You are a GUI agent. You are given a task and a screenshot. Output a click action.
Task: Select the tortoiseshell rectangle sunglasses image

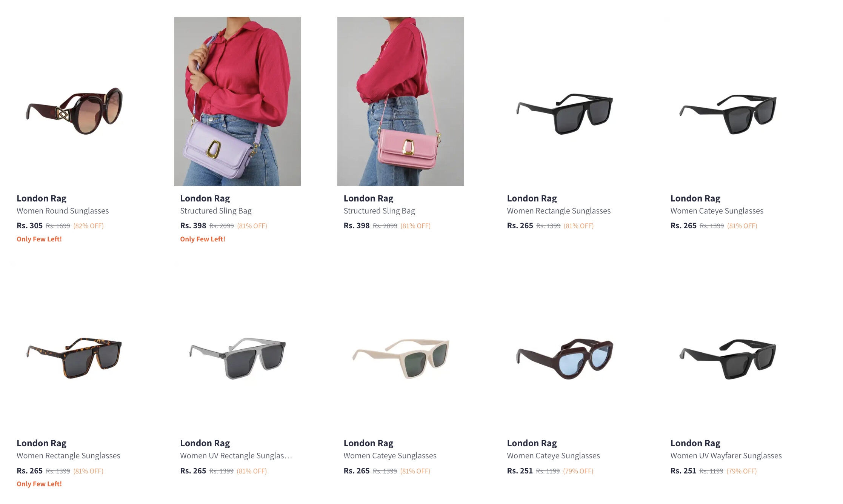tap(74, 346)
